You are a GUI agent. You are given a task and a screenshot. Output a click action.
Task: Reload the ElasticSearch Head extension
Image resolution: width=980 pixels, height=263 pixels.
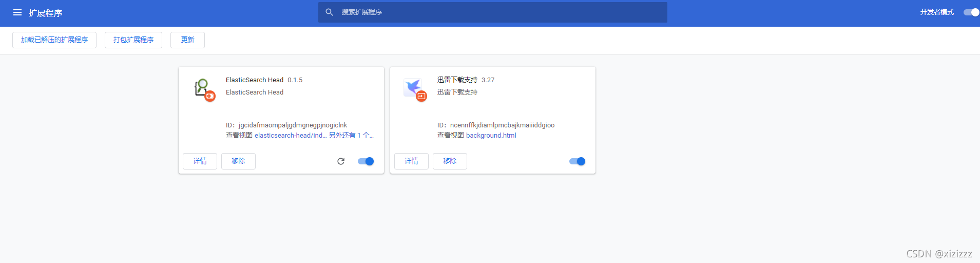(x=341, y=161)
